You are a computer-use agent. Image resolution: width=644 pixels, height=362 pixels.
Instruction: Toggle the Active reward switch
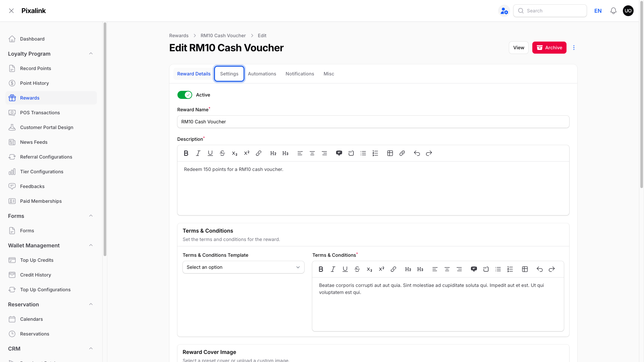pos(185,95)
